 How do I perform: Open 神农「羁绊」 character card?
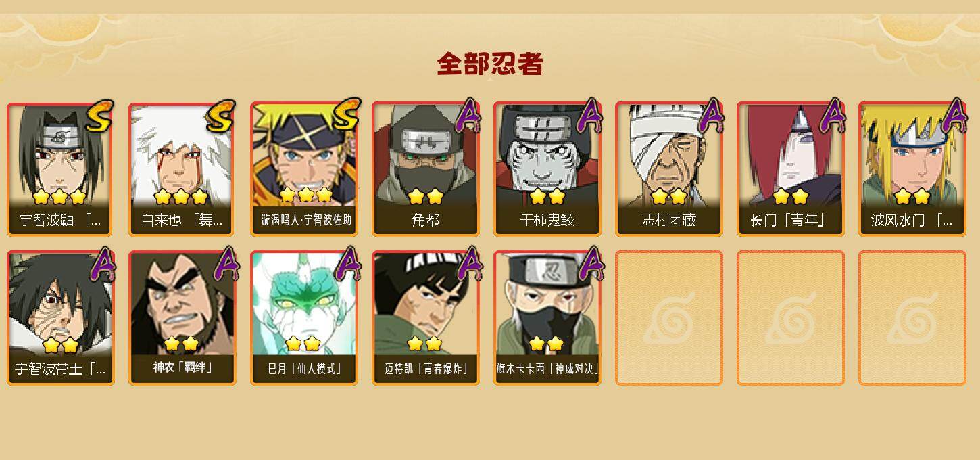point(182,318)
